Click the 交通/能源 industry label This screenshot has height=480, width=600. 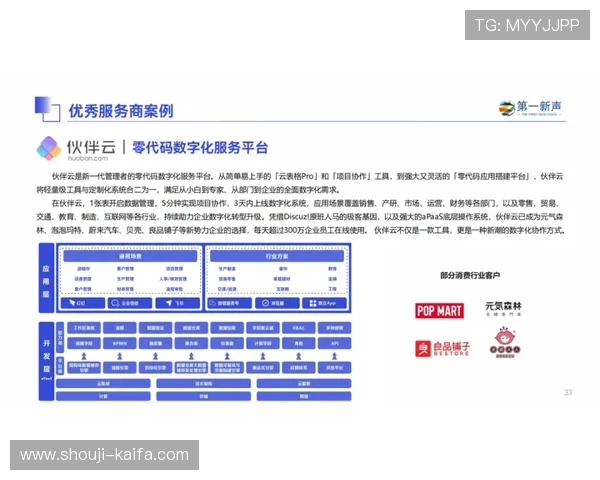click(x=227, y=289)
